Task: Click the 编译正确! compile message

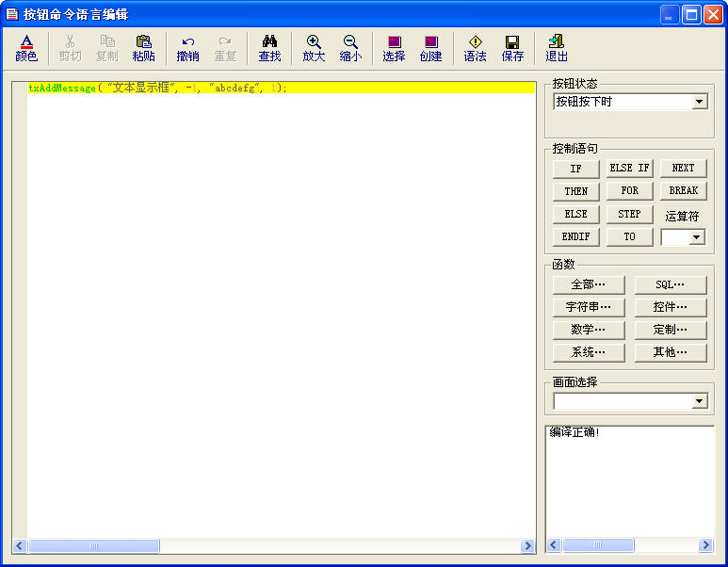Action: [574, 432]
